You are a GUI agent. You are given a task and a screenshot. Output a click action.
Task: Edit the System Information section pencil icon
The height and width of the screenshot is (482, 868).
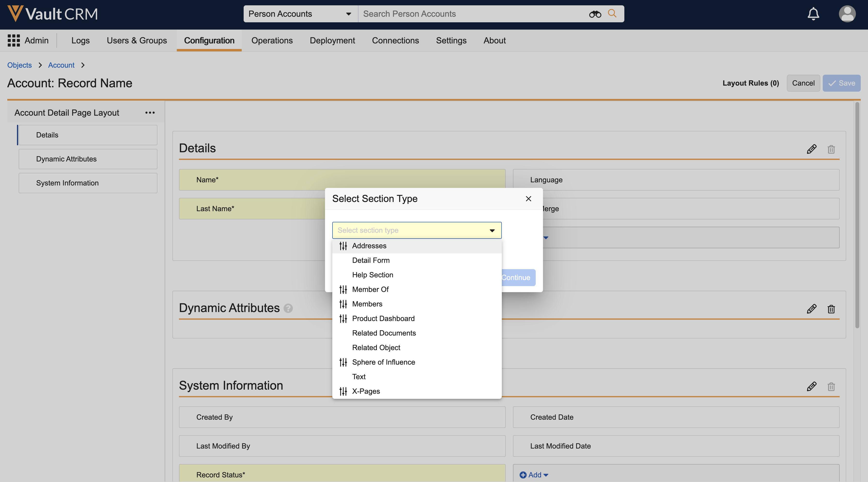coord(811,386)
